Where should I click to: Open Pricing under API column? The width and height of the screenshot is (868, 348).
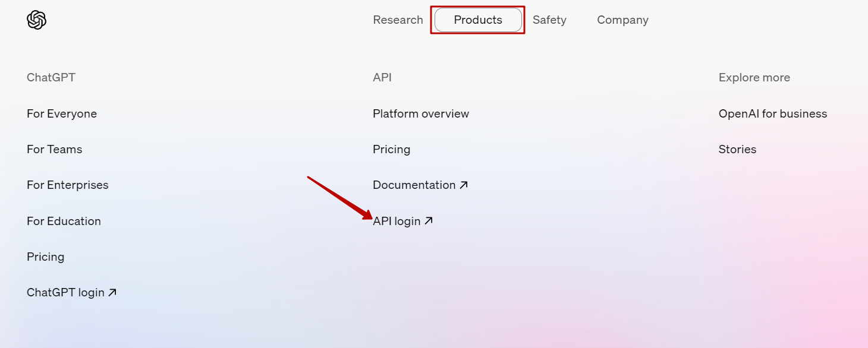click(392, 149)
